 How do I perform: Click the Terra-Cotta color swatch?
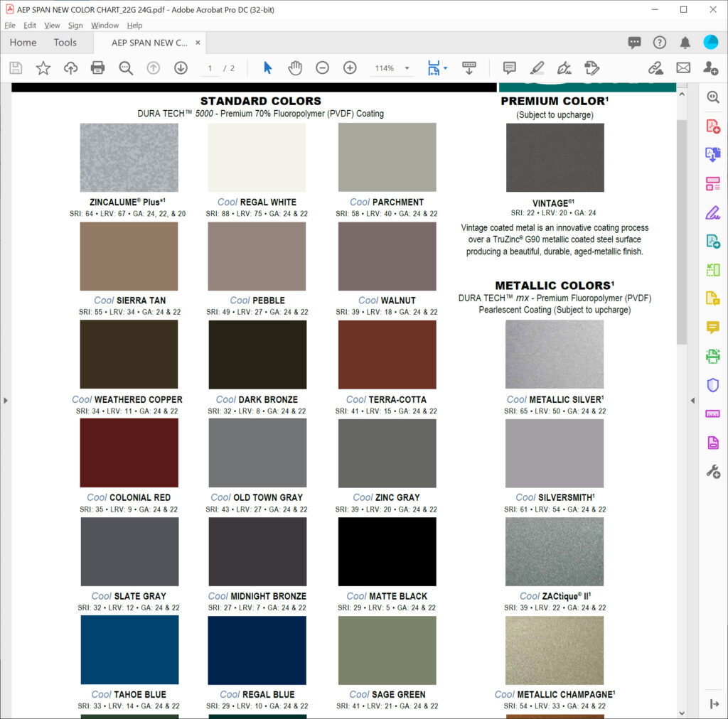click(x=387, y=355)
